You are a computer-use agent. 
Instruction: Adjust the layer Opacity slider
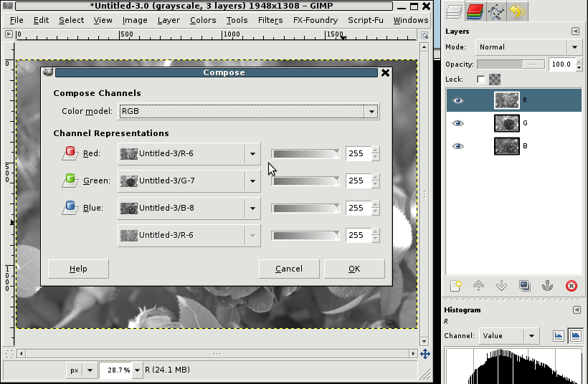tap(511, 64)
